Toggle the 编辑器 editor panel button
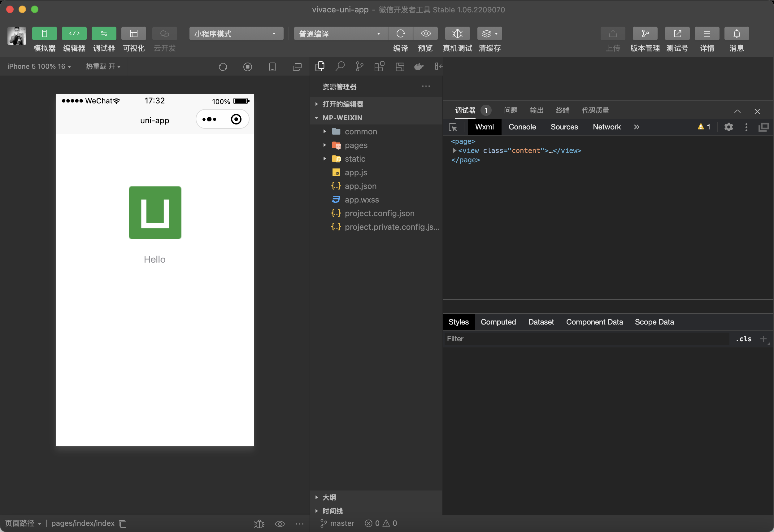 click(x=74, y=33)
